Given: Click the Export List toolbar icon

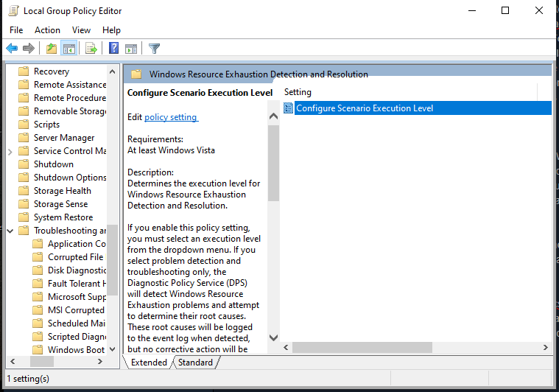Looking at the screenshot, I should [91, 49].
